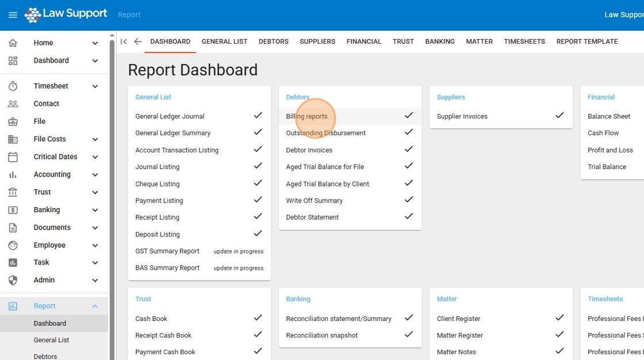Switch to the GENERAL LIST tab
This screenshot has height=360, width=644.
(224, 41)
